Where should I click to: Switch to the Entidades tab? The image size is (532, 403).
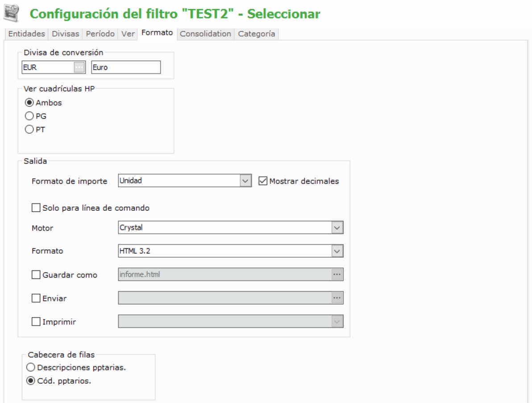pyautogui.click(x=25, y=34)
